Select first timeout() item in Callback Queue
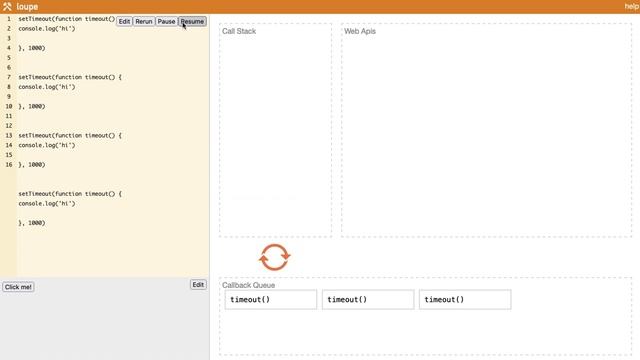640x360 pixels. tap(271, 300)
